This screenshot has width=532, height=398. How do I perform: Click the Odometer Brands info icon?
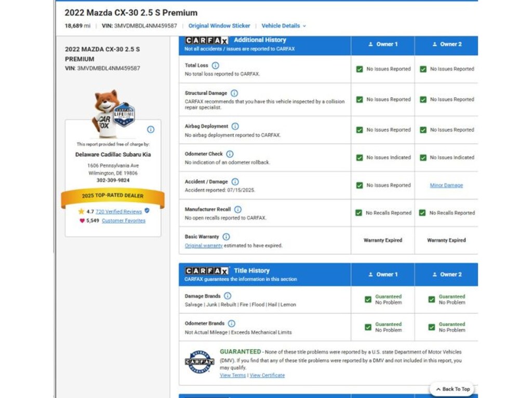231,324
